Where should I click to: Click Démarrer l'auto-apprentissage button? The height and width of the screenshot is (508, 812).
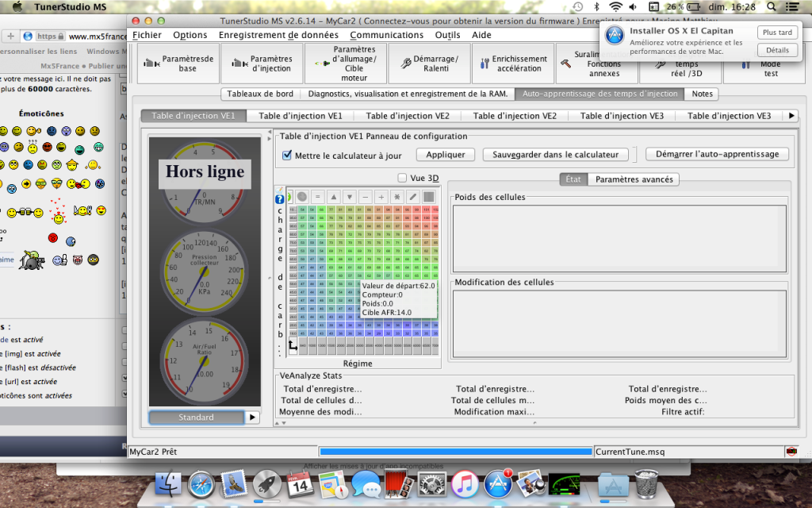[x=717, y=154]
